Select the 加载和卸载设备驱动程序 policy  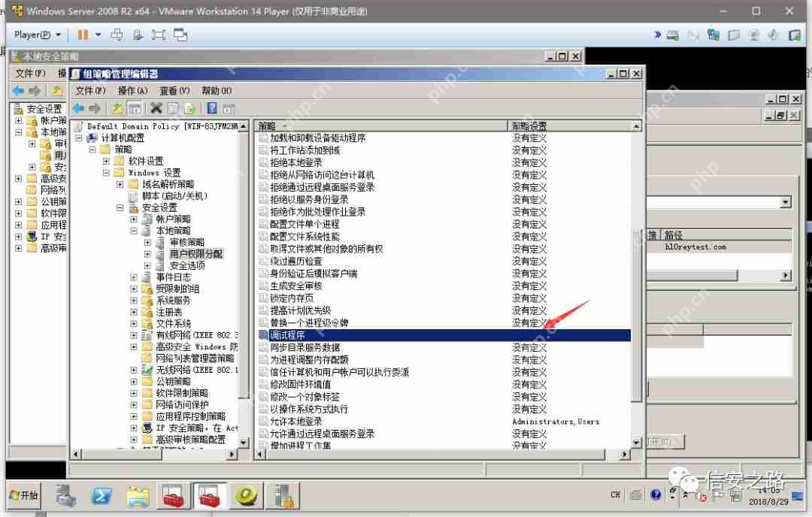pyautogui.click(x=317, y=138)
